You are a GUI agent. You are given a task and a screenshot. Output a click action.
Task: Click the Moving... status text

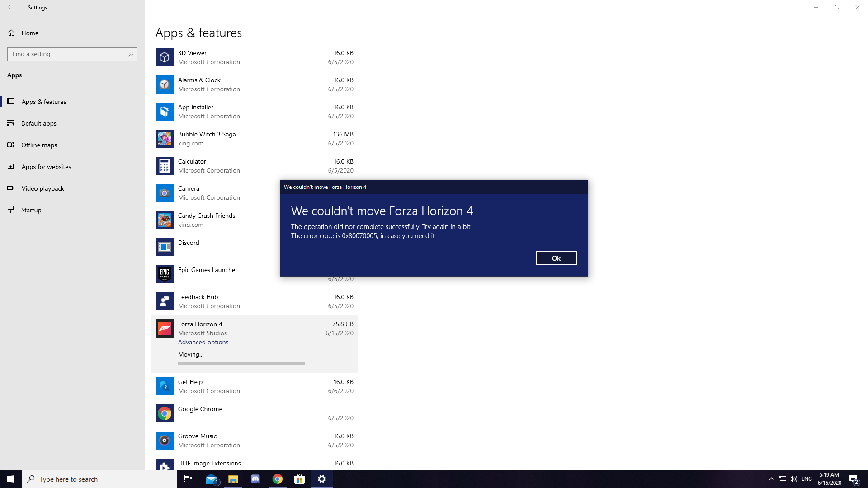pos(191,354)
